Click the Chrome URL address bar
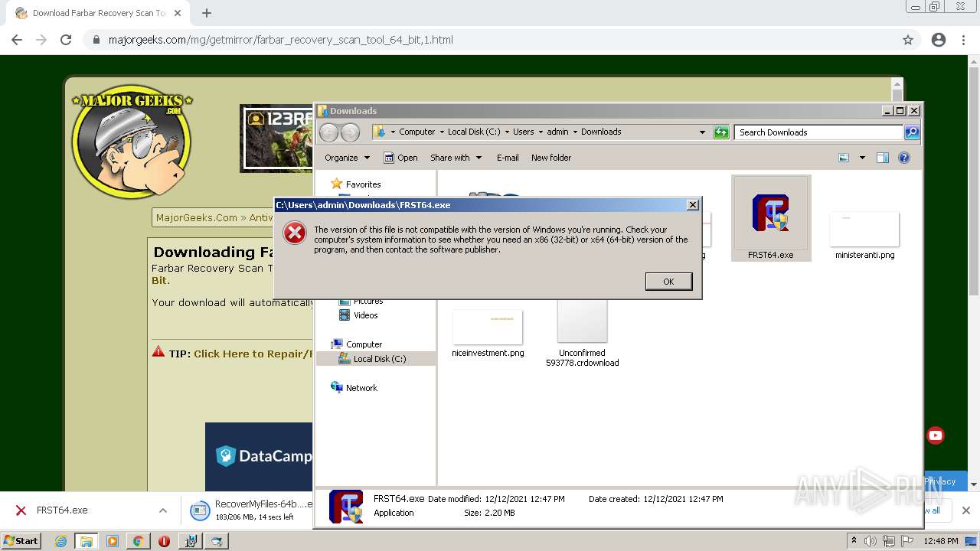The image size is (980, 551). point(490,40)
